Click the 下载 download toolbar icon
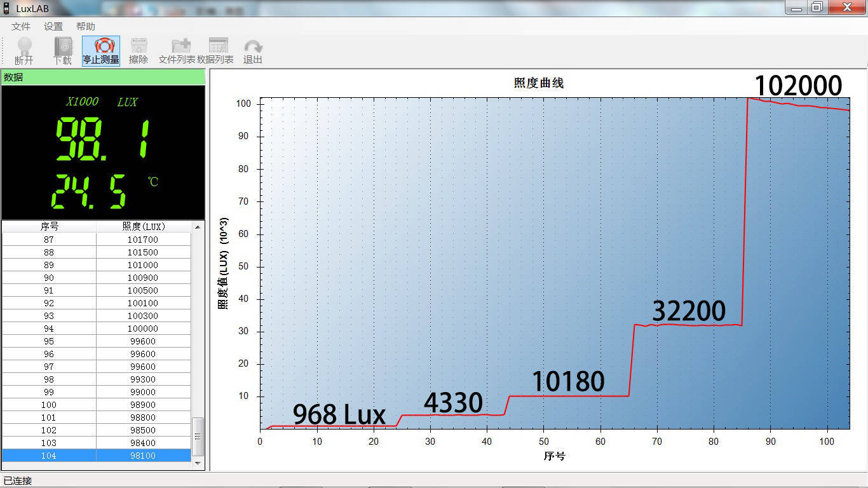Image resolution: width=868 pixels, height=488 pixels. click(62, 51)
